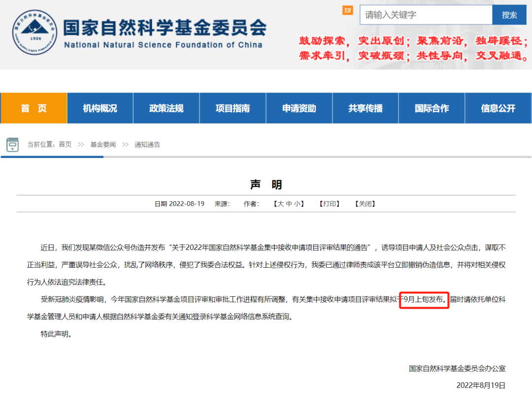The image size is (532, 404).
Task: Go to the 项目指南 menu item
Action: [233, 108]
